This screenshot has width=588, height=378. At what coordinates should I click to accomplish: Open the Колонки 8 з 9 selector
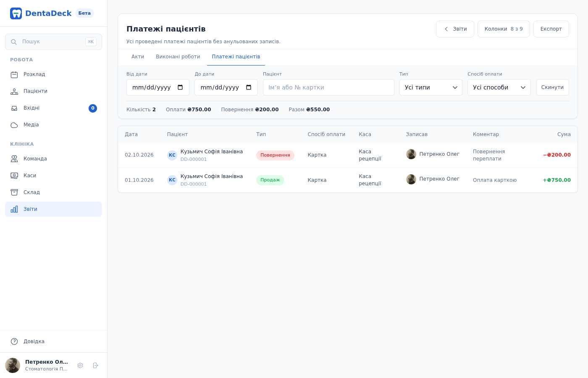504,29
